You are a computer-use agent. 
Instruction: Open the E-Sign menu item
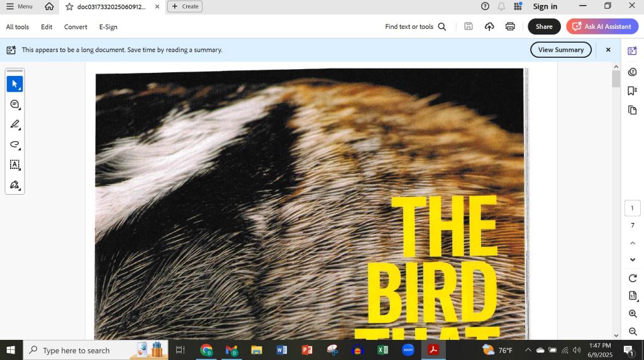(108, 27)
